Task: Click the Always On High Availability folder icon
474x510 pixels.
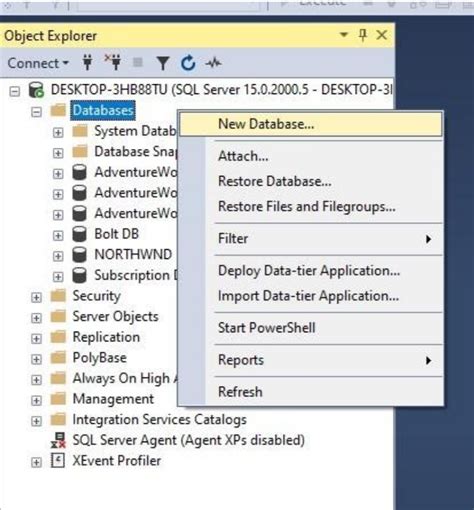Action: tap(58, 378)
